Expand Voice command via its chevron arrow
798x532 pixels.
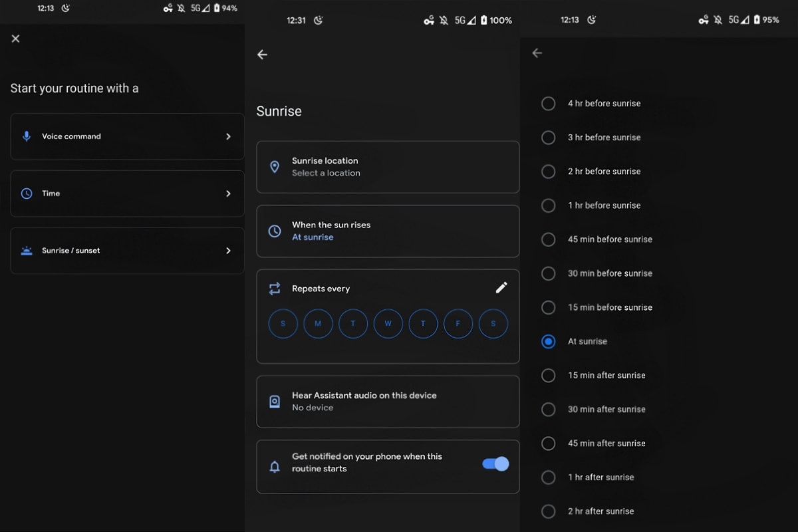coord(228,136)
